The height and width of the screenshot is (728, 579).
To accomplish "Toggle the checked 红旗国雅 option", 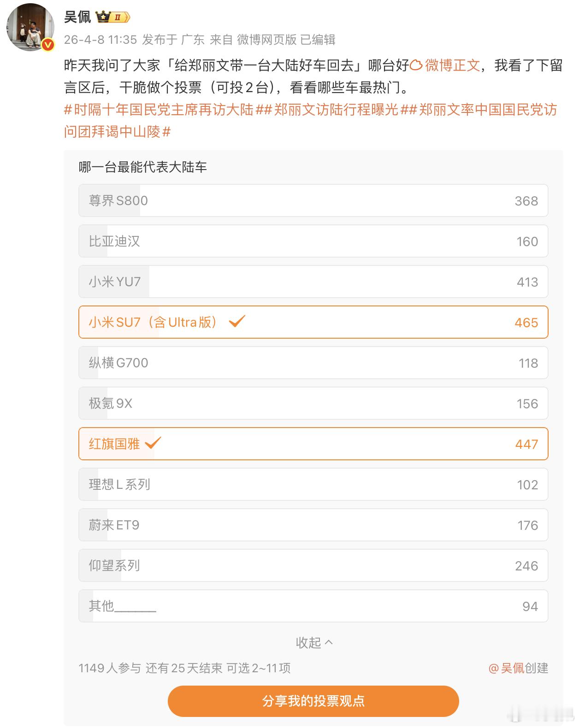I will (313, 444).
